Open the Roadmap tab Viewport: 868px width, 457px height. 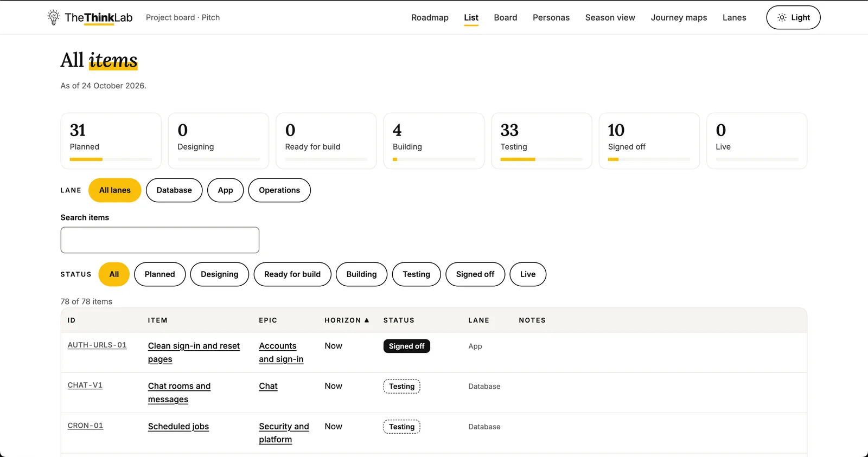(x=430, y=17)
